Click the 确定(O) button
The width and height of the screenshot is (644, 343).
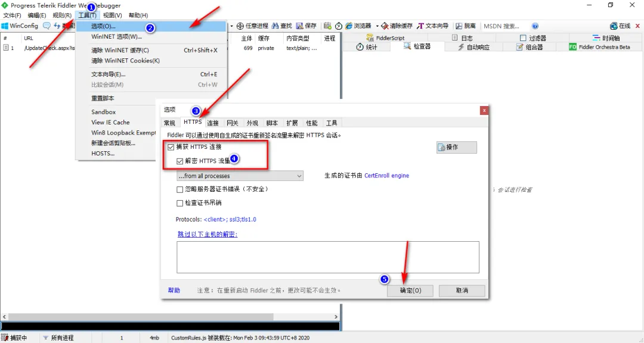point(410,291)
